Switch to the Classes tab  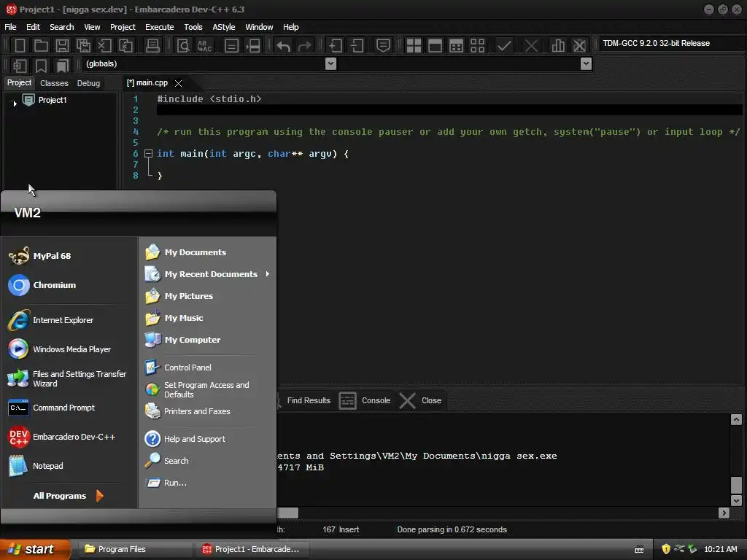[x=54, y=83]
